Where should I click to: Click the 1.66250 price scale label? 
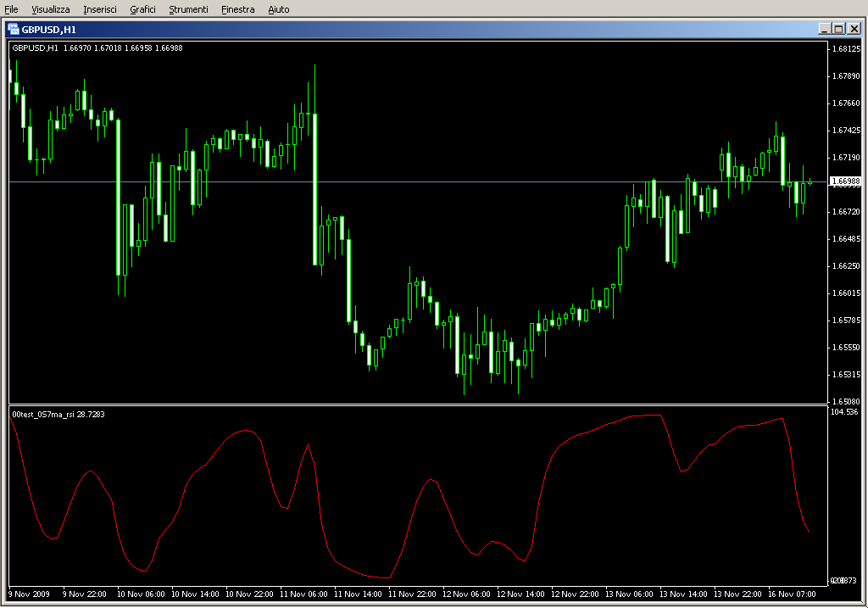[x=847, y=265]
